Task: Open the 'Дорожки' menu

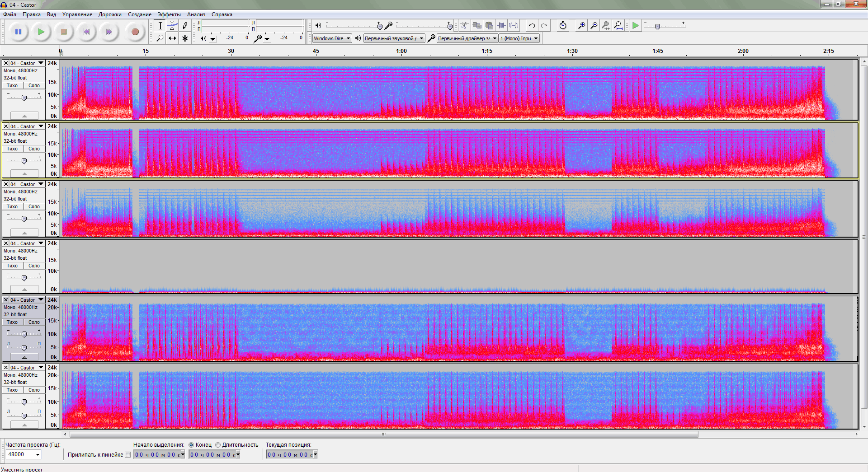Action: [x=110, y=14]
